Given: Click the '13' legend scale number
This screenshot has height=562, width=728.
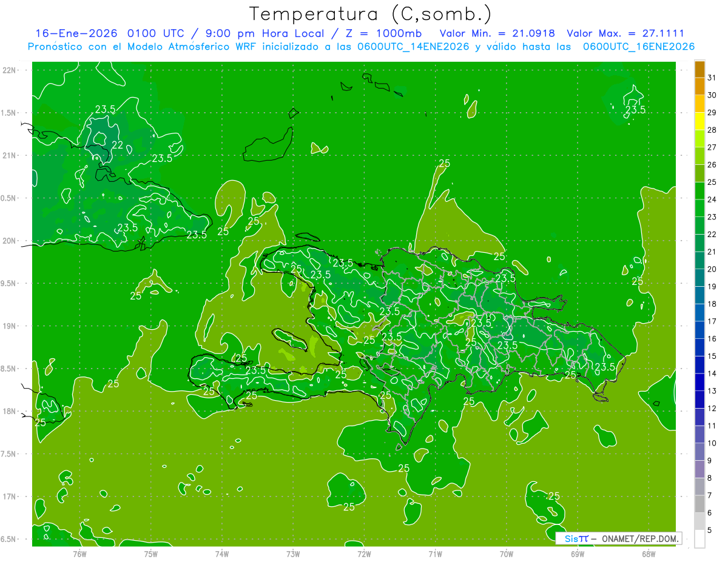Looking at the screenshot, I should [712, 391].
